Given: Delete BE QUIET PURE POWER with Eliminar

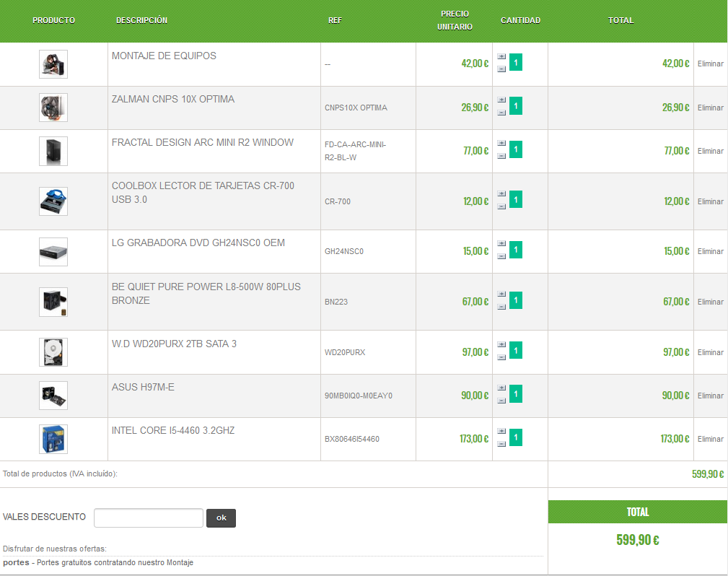Looking at the screenshot, I should (x=711, y=302).
